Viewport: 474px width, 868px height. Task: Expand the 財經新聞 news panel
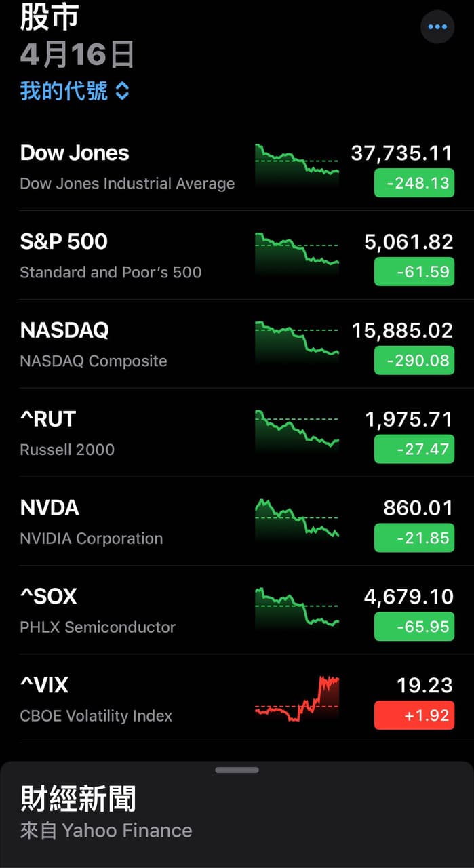pyautogui.click(x=78, y=799)
